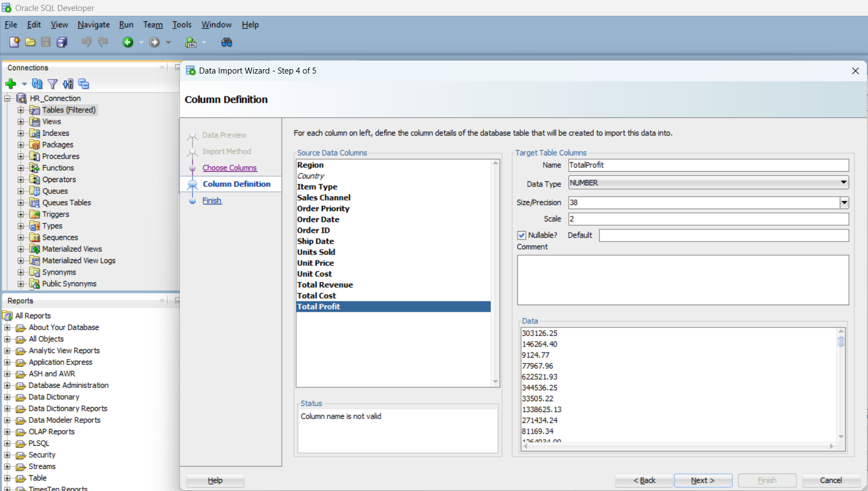The width and height of the screenshot is (868, 491).
Task: Open the Tools menu
Action: (x=182, y=25)
